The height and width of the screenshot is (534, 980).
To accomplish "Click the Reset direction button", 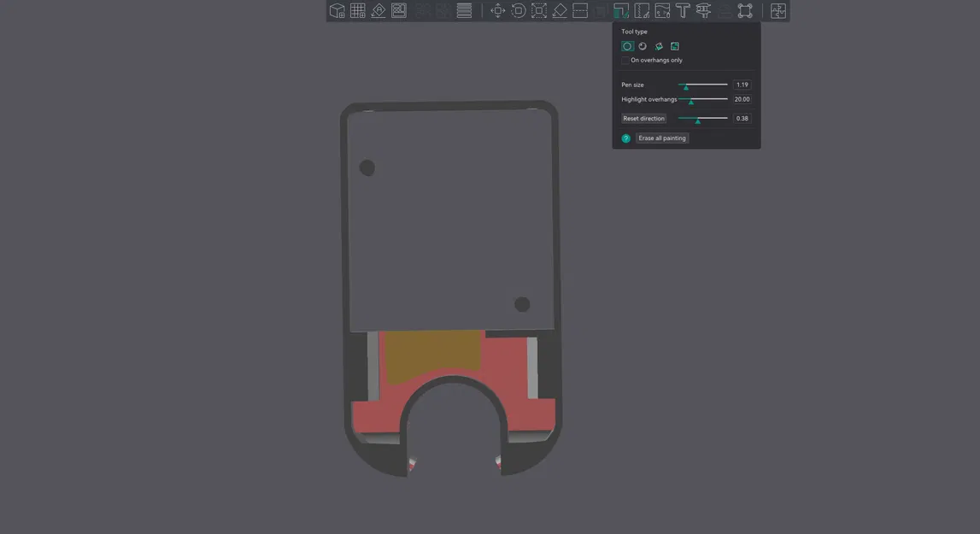I will pyautogui.click(x=643, y=118).
